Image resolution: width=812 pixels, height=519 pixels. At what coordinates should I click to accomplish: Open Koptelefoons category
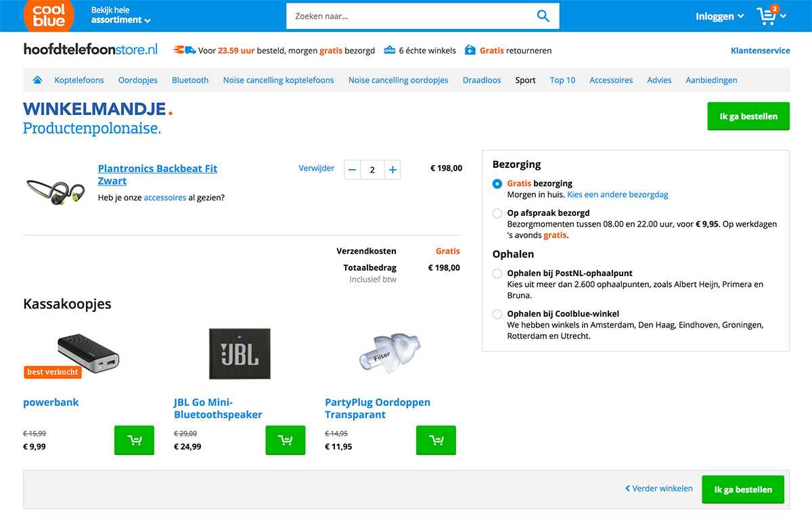point(79,80)
